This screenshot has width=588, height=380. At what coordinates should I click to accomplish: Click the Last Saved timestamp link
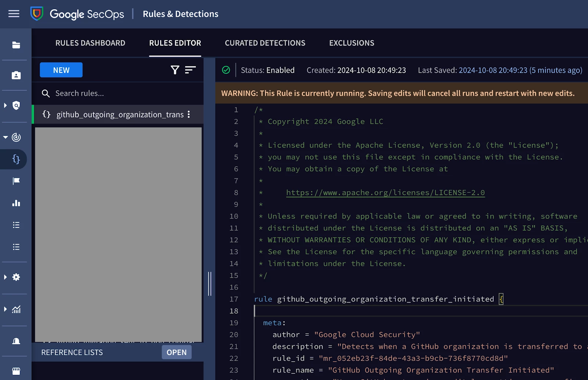tap(520, 70)
